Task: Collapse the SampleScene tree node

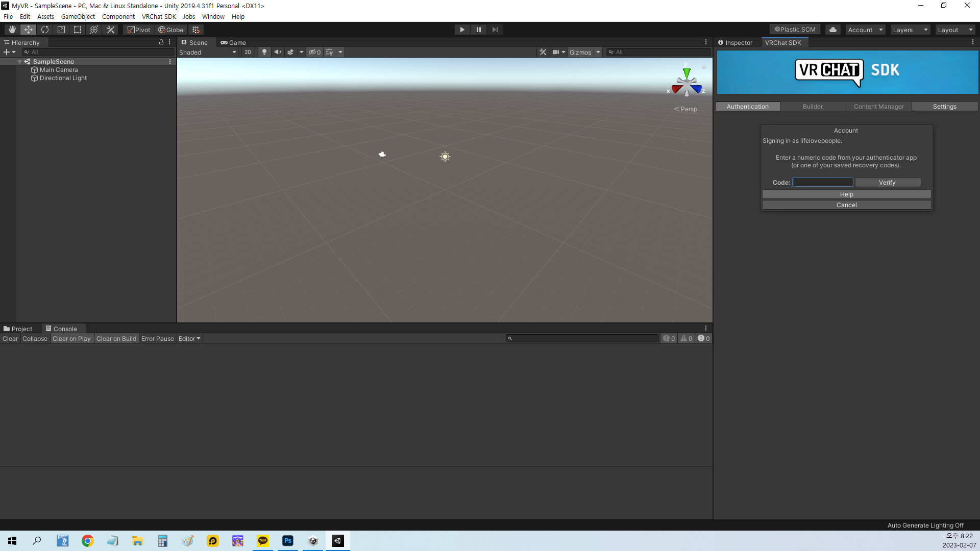Action: point(19,62)
